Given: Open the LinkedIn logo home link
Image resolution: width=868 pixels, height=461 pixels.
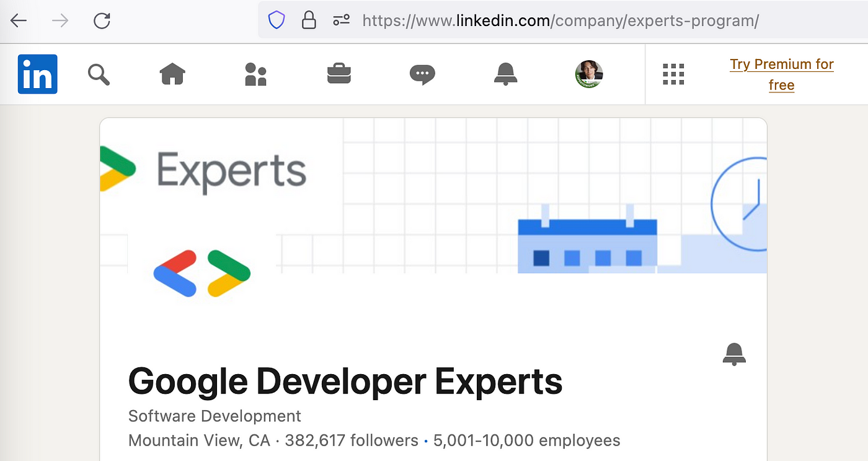Looking at the screenshot, I should pyautogui.click(x=38, y=74).
